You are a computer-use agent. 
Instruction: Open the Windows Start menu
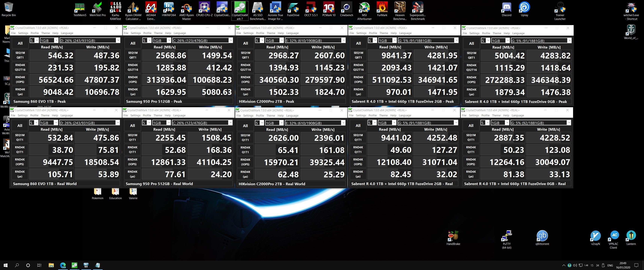[x=5, y=265]
